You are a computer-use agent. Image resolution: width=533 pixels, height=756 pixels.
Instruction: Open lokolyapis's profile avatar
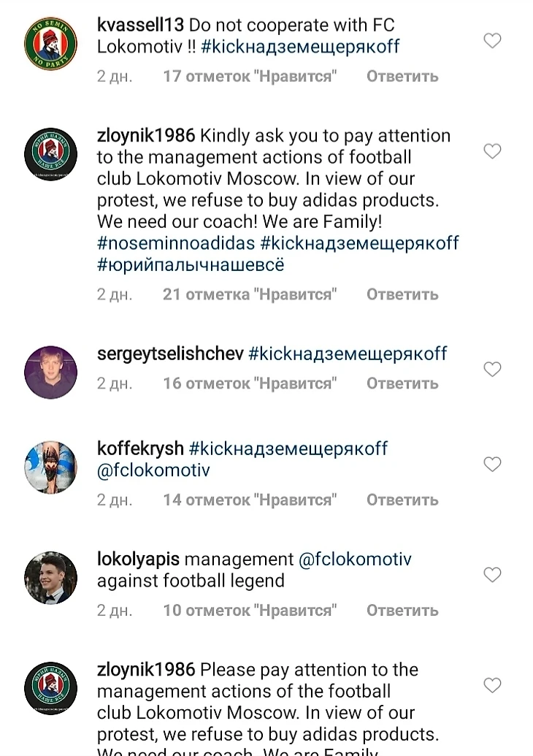click(50, 578)
